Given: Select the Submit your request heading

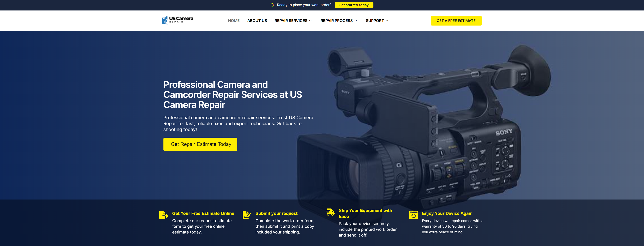Looking at the screenshot, I should coord(276,213).
